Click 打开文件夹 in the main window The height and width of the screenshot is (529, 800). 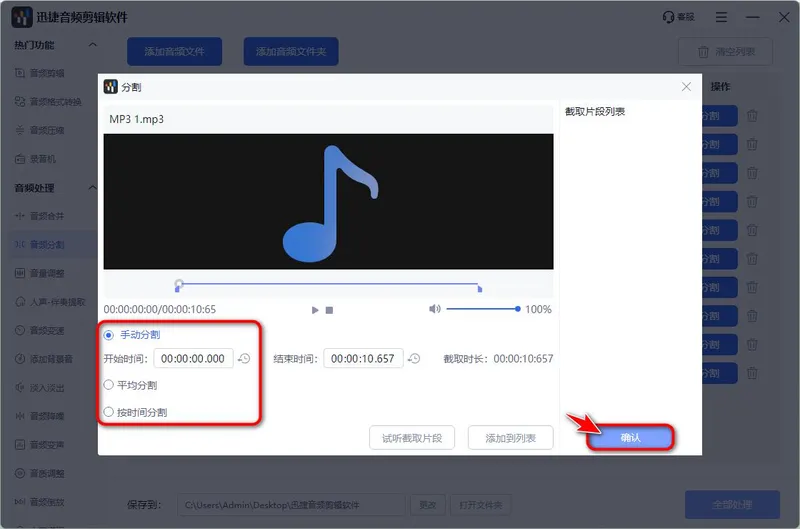click(x=480, y=505)
